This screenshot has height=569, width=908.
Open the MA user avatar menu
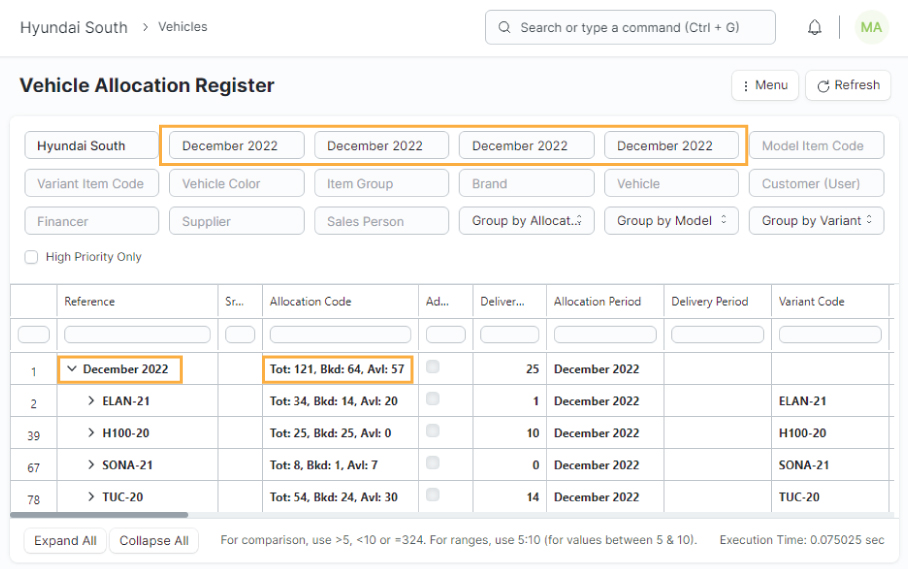[871, 27]
